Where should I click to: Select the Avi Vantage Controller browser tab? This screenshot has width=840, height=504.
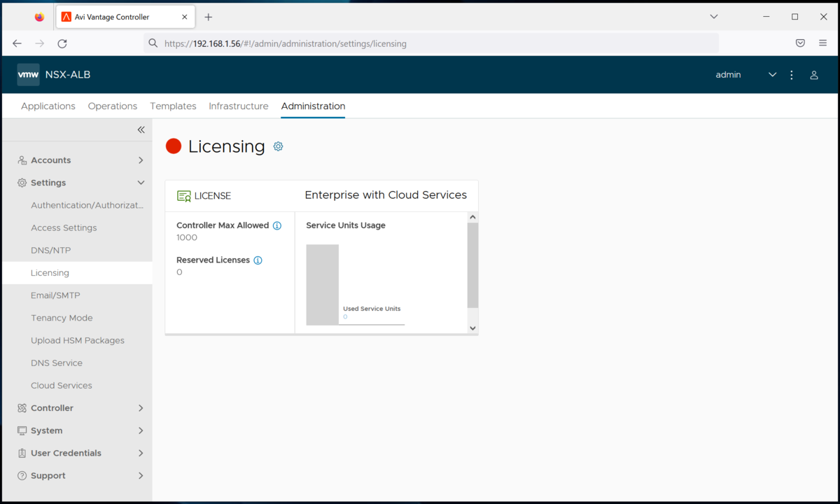[125, 17]
